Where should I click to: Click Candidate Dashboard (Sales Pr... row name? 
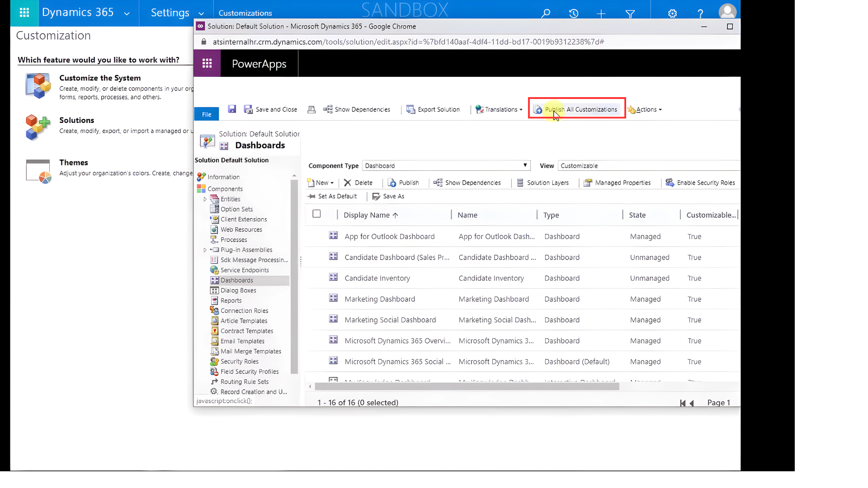click(x=397, y=258)
